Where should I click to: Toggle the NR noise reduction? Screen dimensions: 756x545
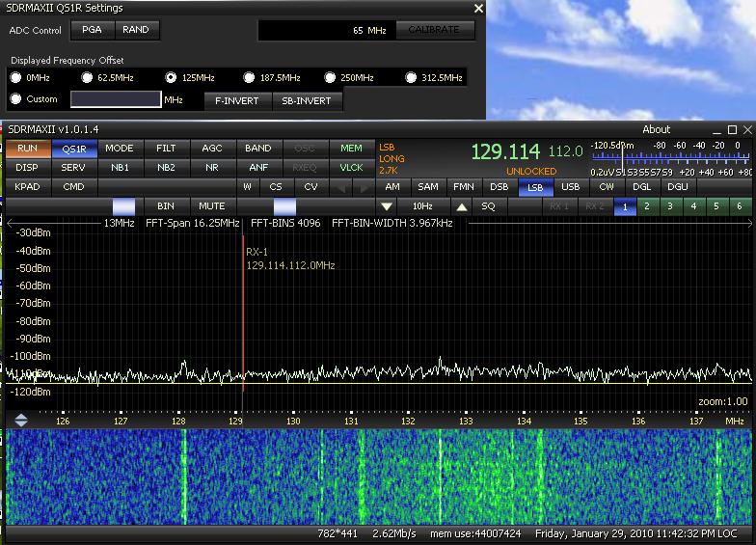point(212,168)
